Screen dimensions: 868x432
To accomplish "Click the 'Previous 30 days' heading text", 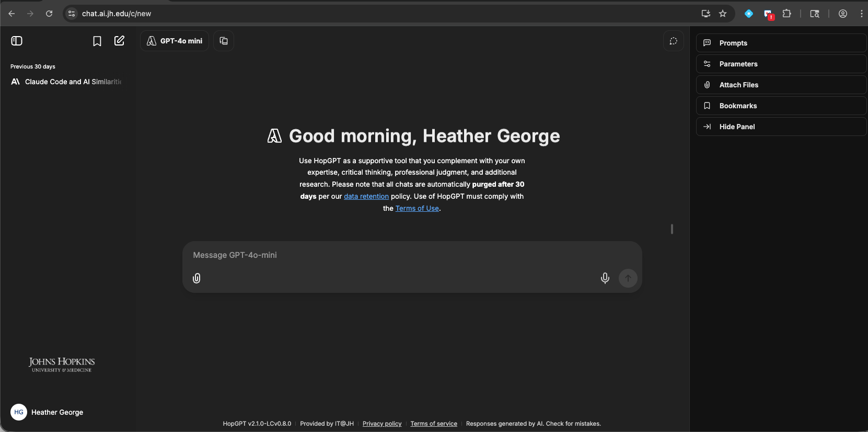I will [33, 66].
